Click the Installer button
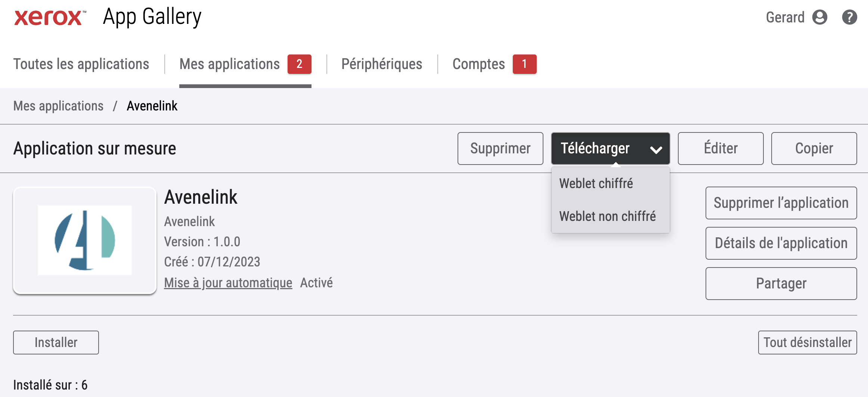This screenshot has width=868, height=397. click(56, 343)
